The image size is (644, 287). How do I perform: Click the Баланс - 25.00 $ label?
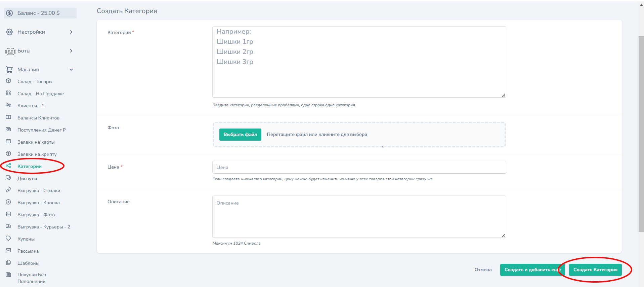point(39,13)
